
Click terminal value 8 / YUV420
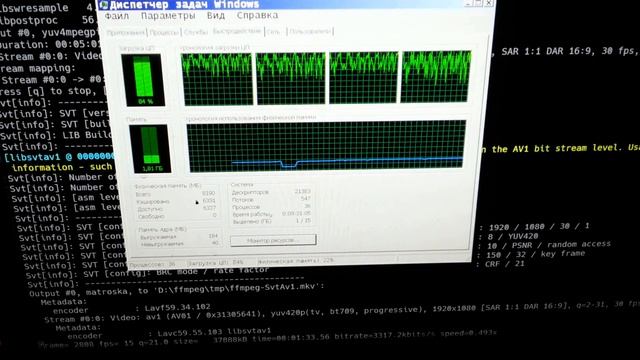[513, 236]
